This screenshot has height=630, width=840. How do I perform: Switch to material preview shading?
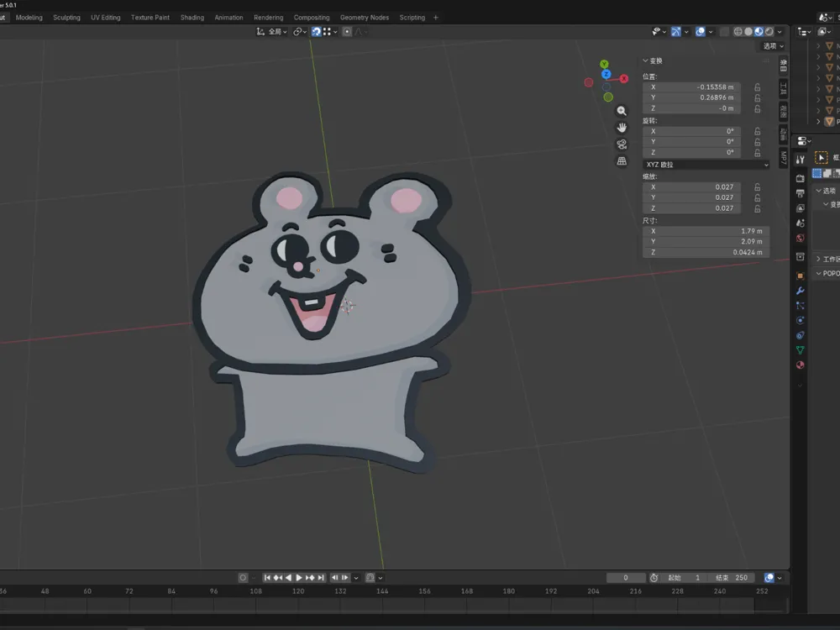759,32
